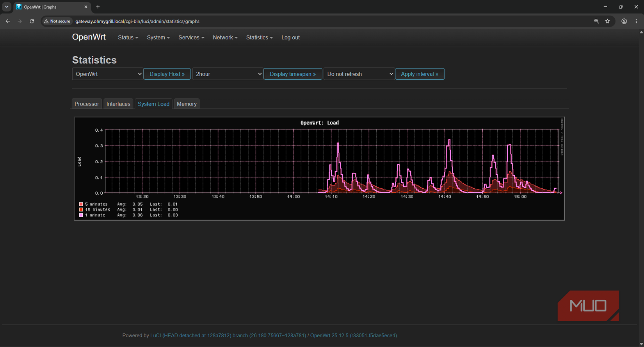644x347 pixels.
Task: Open the tab search dropdown arrow
Action: (7, 7)
